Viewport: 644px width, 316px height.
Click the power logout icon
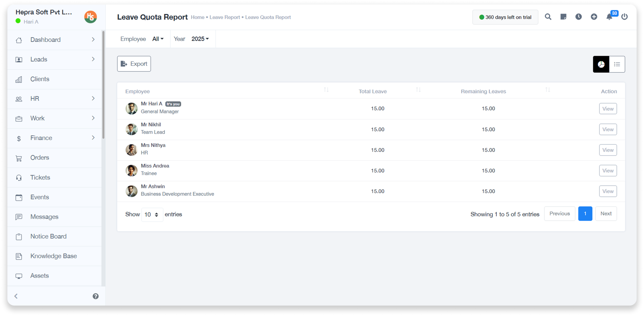(624, 17)
